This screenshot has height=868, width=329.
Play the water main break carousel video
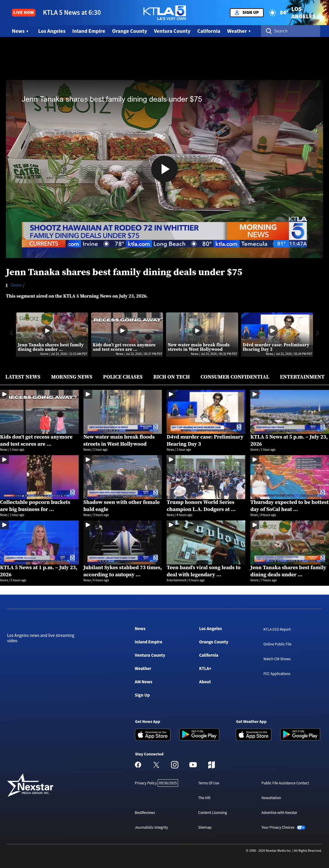click(197, 330)
